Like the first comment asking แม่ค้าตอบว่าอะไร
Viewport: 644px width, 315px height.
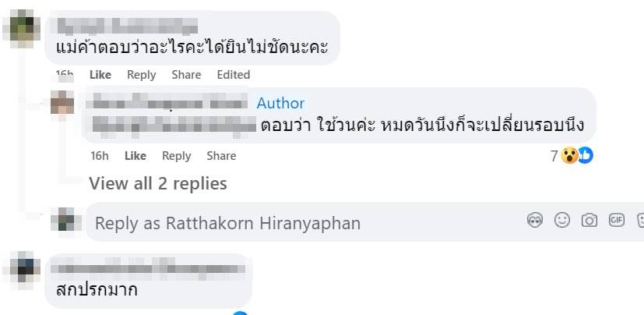[100, 75]
